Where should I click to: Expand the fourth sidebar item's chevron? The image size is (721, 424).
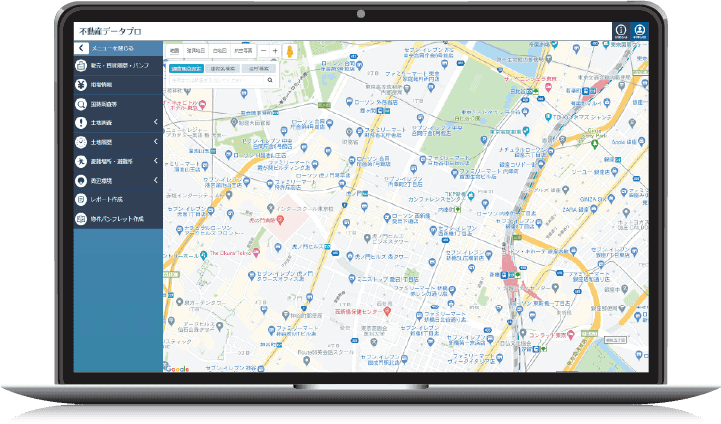[x=156, y=123]
